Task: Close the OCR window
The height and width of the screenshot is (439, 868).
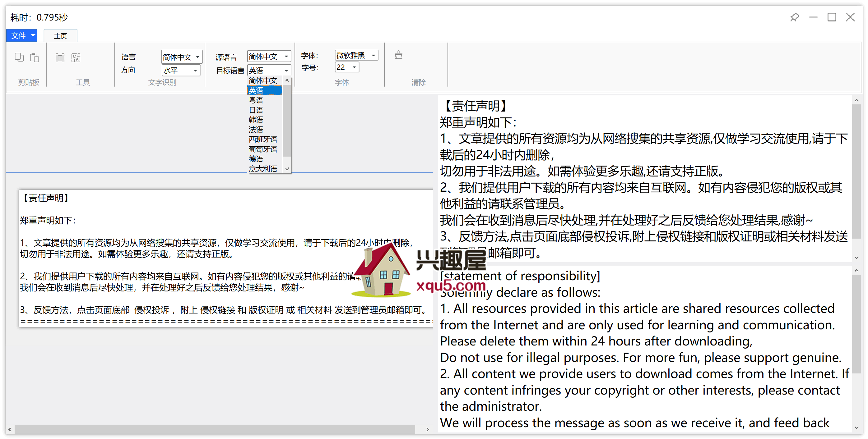Action: tap(850, 17)
